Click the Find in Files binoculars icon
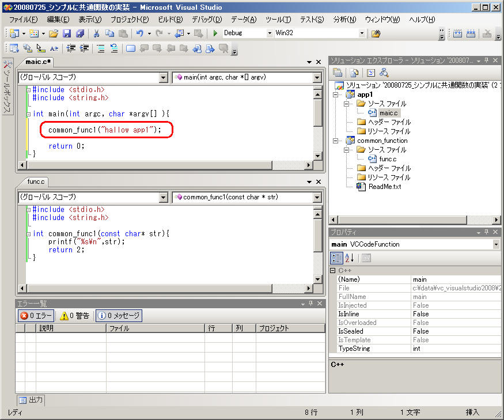 tap(376, 33)
